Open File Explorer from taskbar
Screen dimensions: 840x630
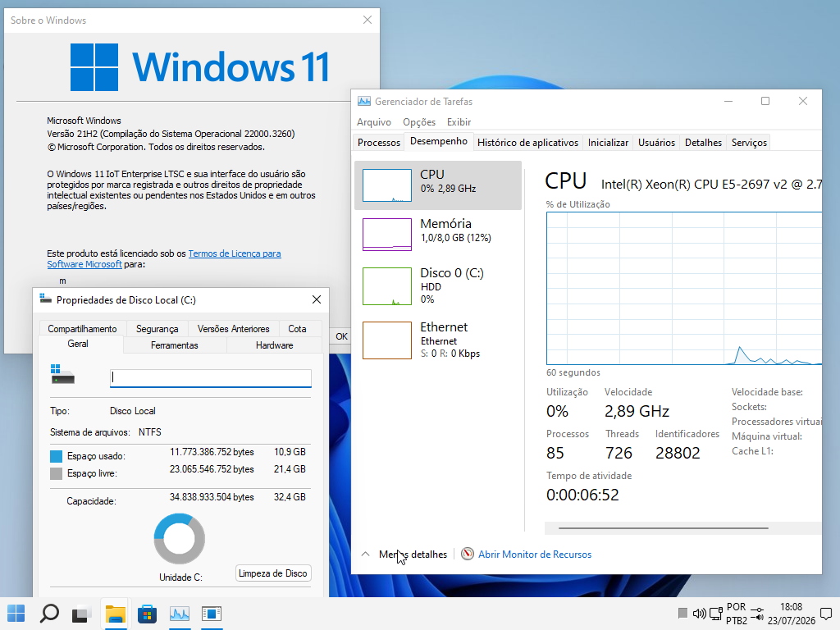115,614
